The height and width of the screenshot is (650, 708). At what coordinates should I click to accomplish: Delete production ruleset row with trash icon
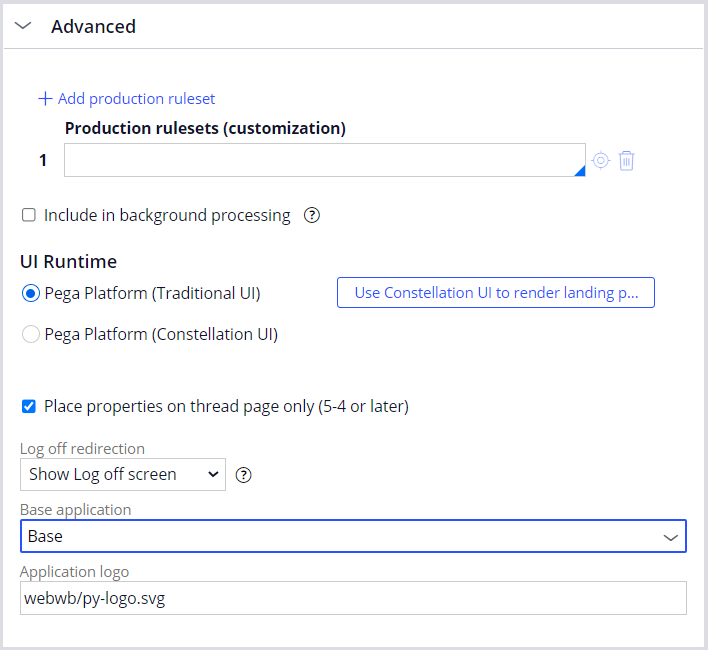[x=627, y=160]
